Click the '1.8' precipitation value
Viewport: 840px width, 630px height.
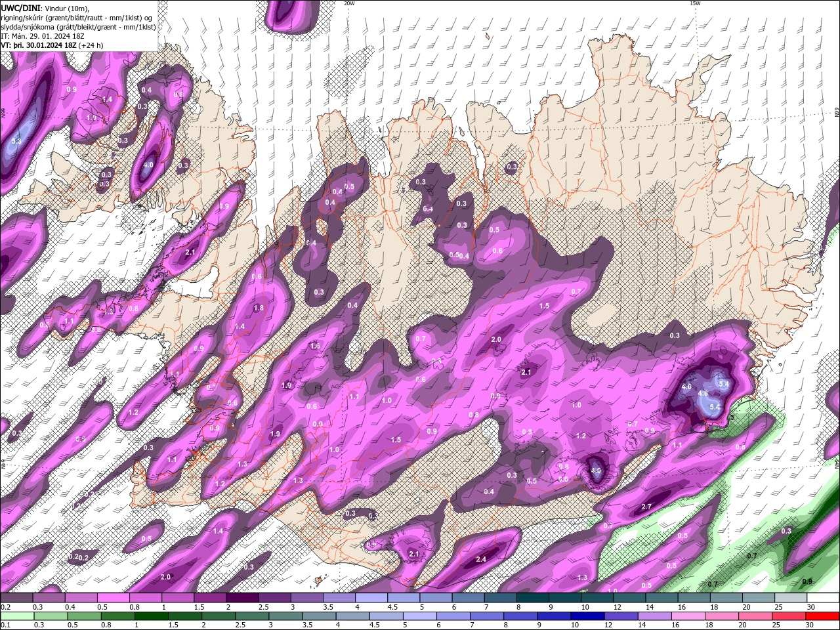click(259, 308)
